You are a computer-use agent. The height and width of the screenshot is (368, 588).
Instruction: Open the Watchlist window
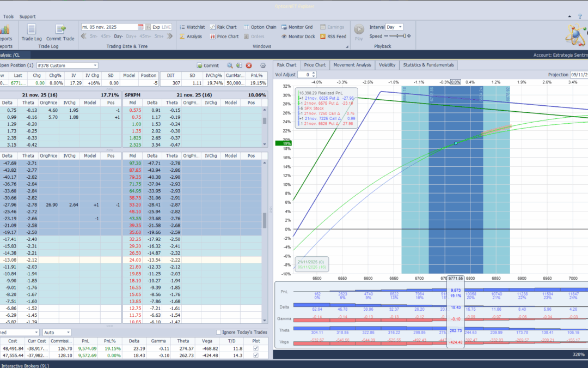192,27
